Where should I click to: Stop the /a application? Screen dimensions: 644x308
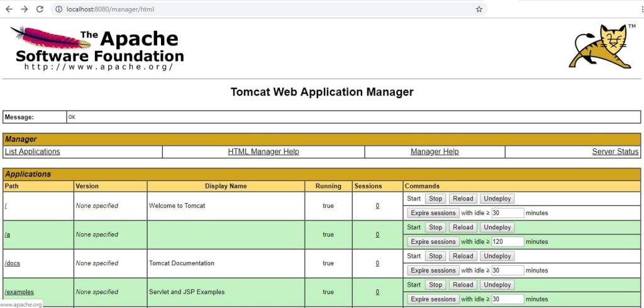435,228
